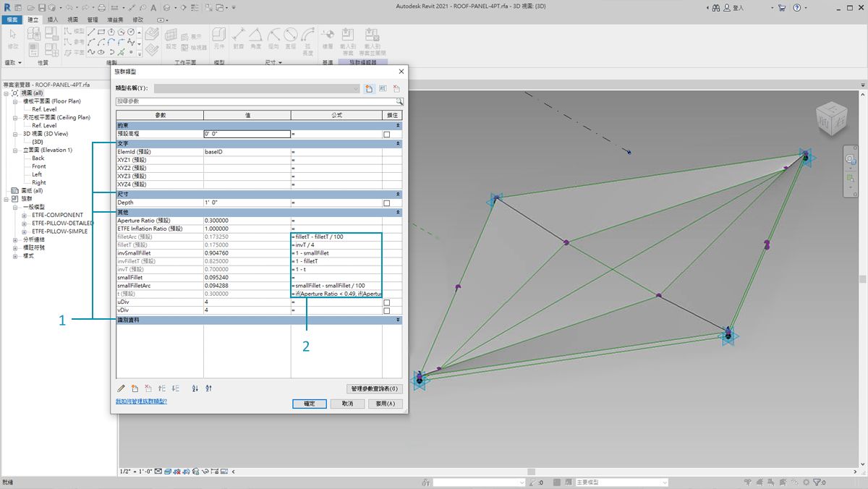Click the move parameter down icon
This screenshot has height=489, width=868.
pyautogui.click(x=175, y=388)
